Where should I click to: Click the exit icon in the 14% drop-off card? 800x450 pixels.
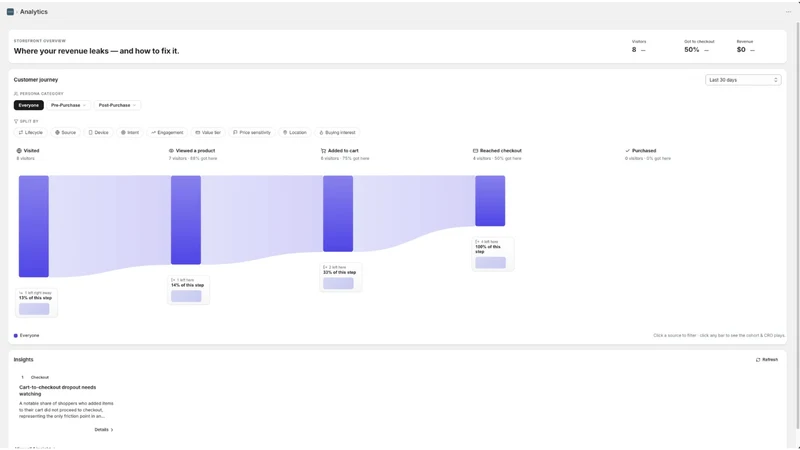coord(173,280)
